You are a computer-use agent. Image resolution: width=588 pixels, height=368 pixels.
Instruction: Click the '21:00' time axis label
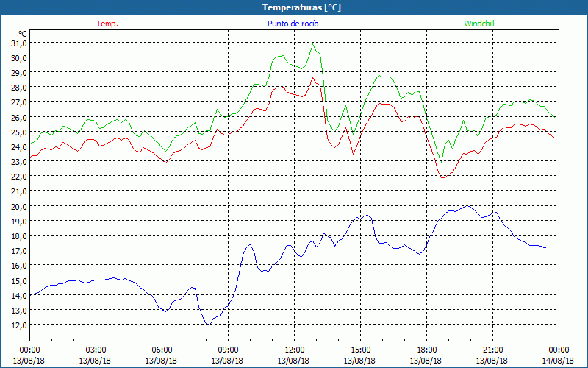(x=492, y=350)
